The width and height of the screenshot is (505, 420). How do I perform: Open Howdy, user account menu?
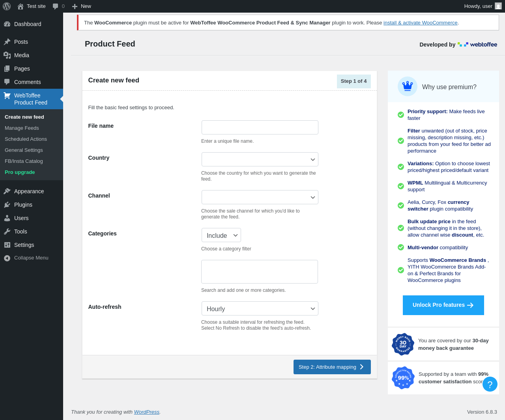pos(483,6)
